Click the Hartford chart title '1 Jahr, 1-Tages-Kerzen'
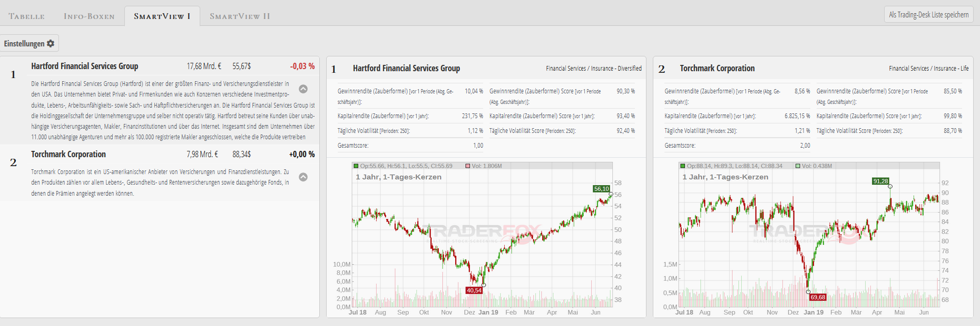This screenshot has height=326, width=980. click(x=398, y=177)
